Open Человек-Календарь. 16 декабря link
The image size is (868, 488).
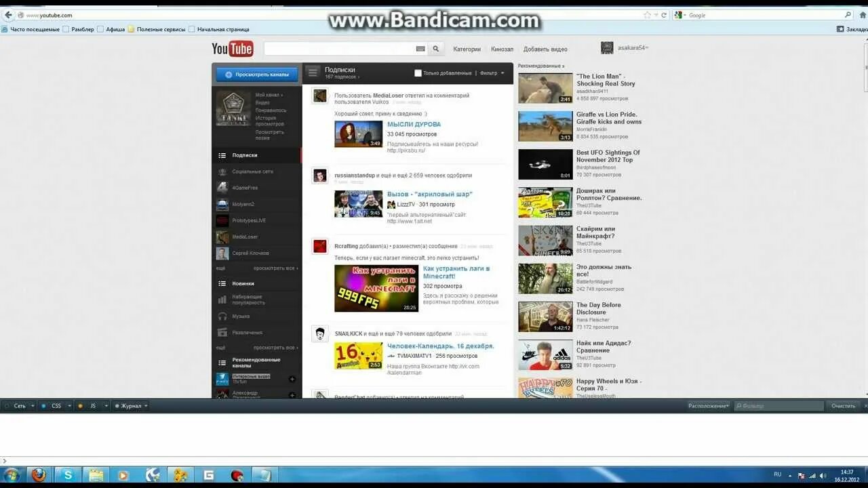(441, 346)
